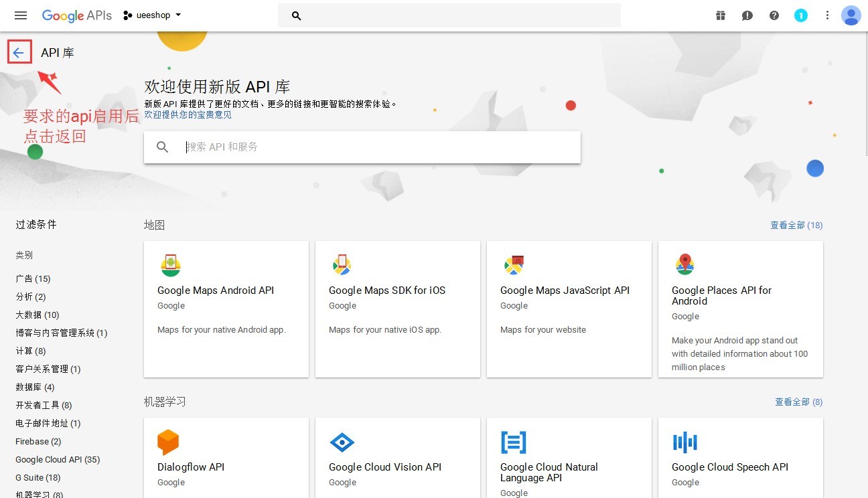Click the Google Maps JavaScript API icon
This screenshot has width=868, height=498.
point(514,265)
